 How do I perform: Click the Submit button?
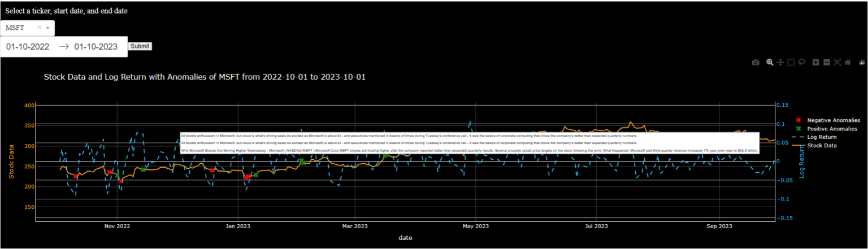(140, 46)
